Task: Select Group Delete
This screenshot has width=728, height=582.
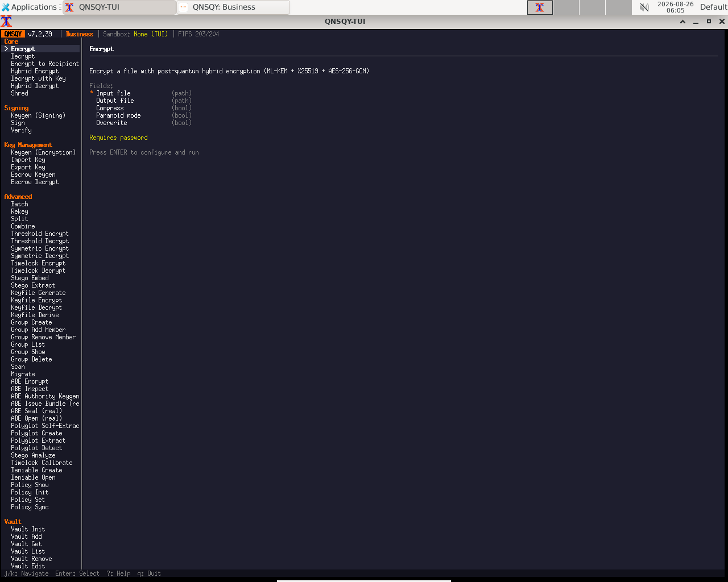Action: coord(31,359)
